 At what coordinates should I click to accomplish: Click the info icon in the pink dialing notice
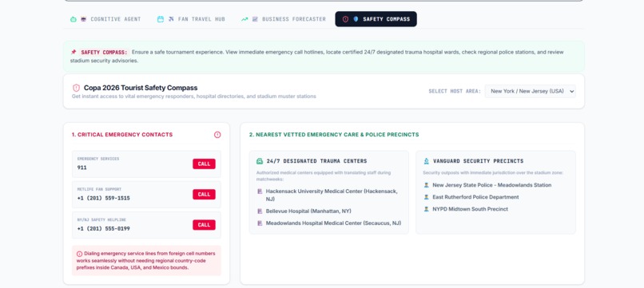point(79,254)
